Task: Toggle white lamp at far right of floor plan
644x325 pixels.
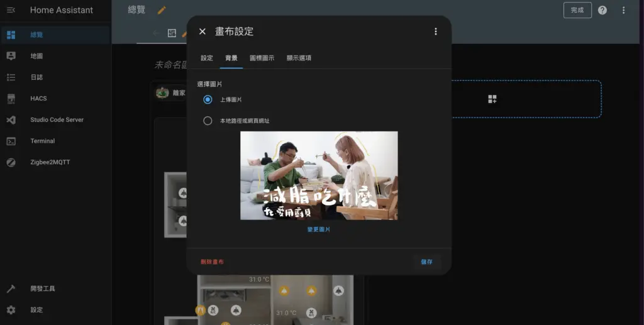Action: pos(338,291)
